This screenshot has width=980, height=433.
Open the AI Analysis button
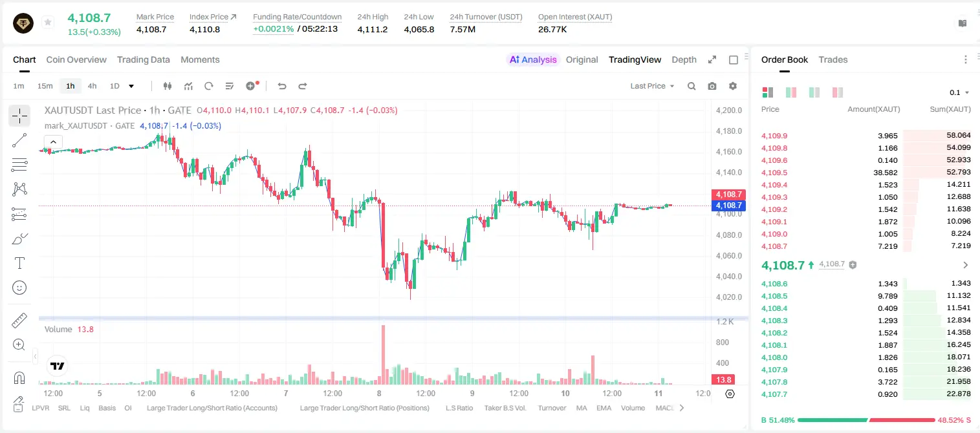532,59
